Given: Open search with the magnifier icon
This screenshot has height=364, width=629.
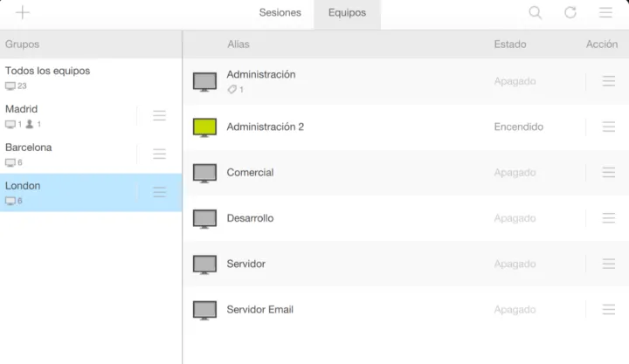Looking at the screenshot, I should point(536,12).
